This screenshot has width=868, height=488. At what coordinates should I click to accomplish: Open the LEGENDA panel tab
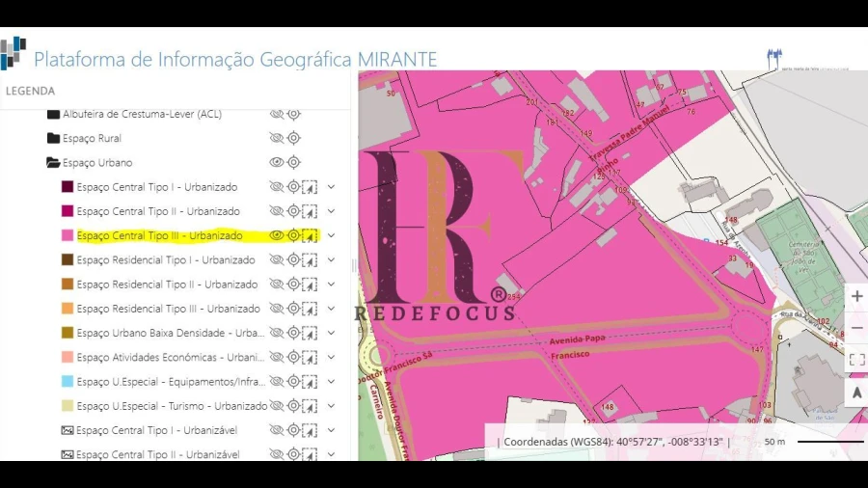pos(31,91)
